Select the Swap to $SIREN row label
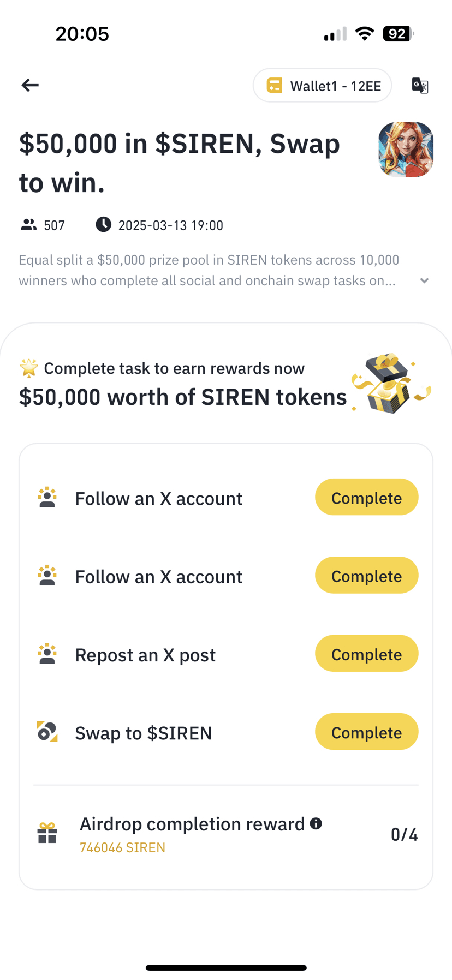This screenshot has height=980, width=452. pyautogui.click(x=144, y=733)
